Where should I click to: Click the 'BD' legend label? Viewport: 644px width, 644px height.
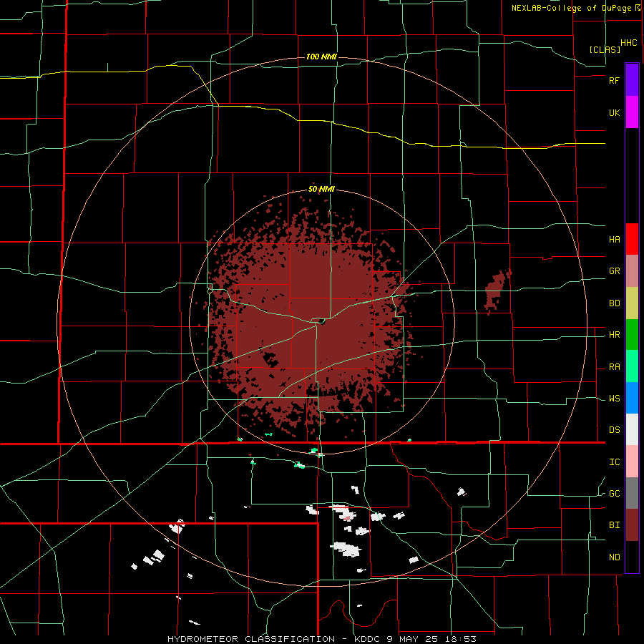click(x=614, y=303)
